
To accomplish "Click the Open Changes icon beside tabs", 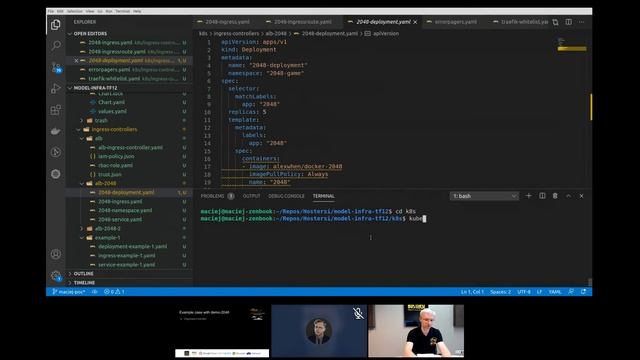I will 556,22.
